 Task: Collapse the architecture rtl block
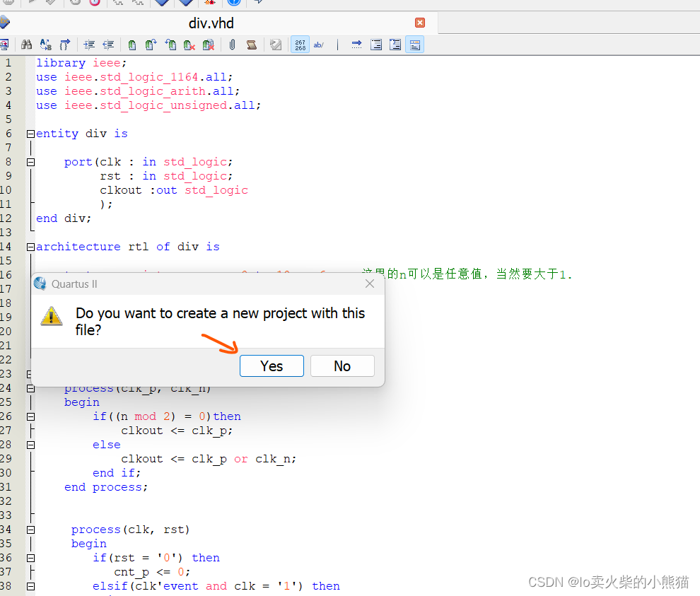pos(30,247)
